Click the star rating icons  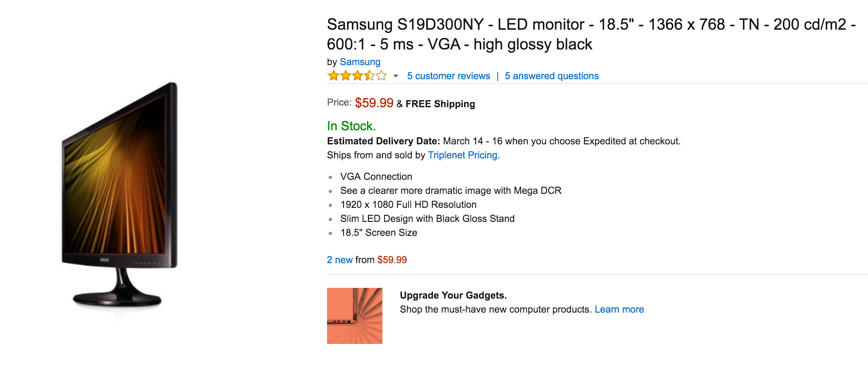coord(357,76)
